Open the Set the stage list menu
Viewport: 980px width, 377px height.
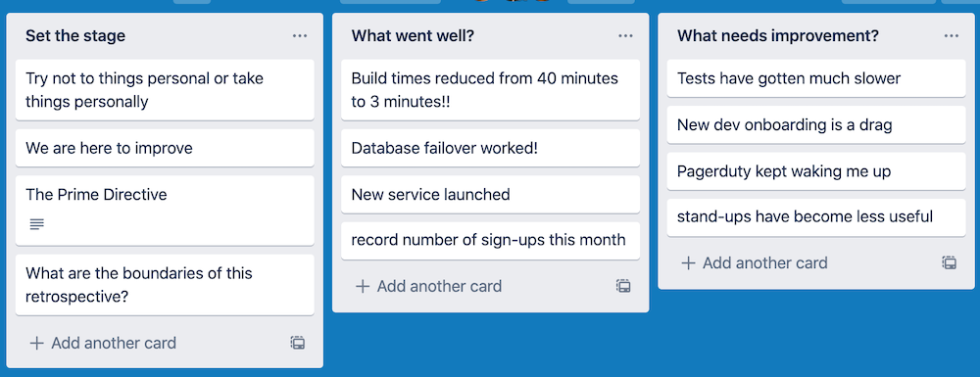(299, 36)
